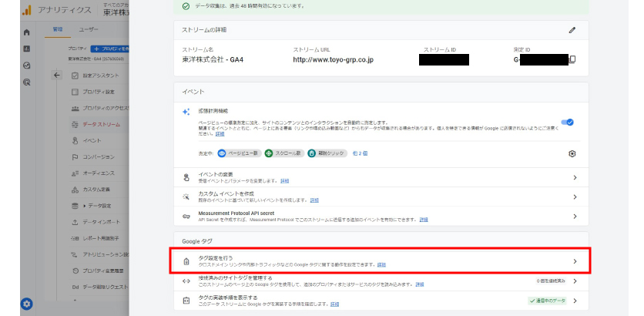The height and width of the screenshot is (316, 644).
Task: Open カスタム イベントを作成 row chevron
Action: pyautogui.click(x=575, y=197)
